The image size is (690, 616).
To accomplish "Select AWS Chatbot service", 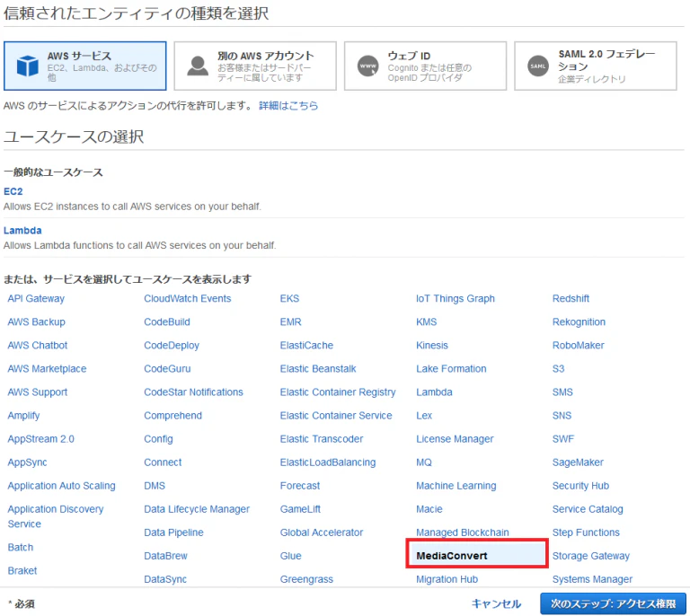I will (x=38, y=345).
